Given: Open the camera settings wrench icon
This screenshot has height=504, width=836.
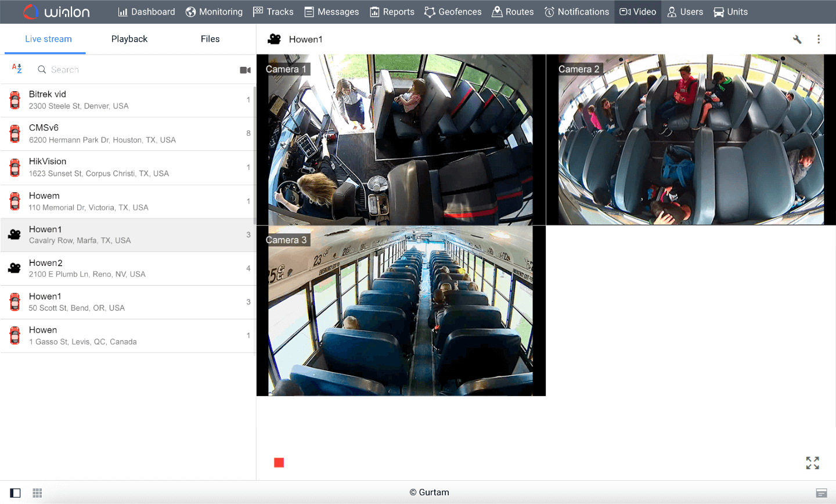Looking at the screenshot, I should [797, 39].
